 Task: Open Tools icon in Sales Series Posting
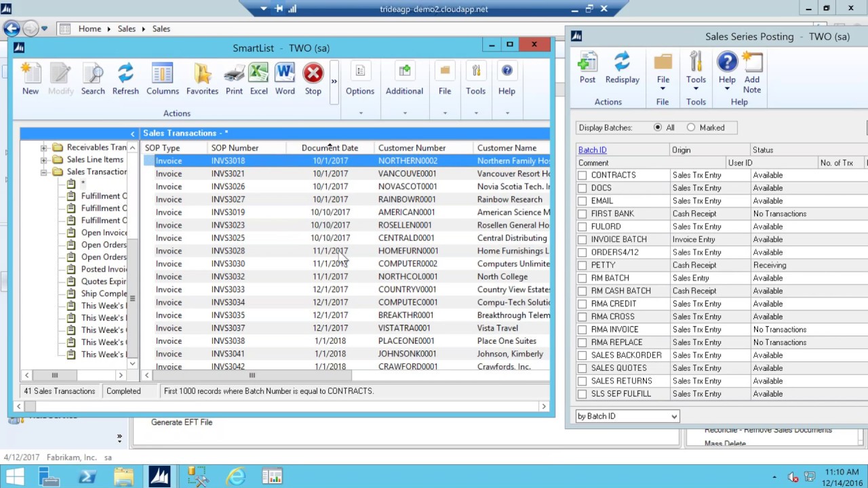(696, 62)
